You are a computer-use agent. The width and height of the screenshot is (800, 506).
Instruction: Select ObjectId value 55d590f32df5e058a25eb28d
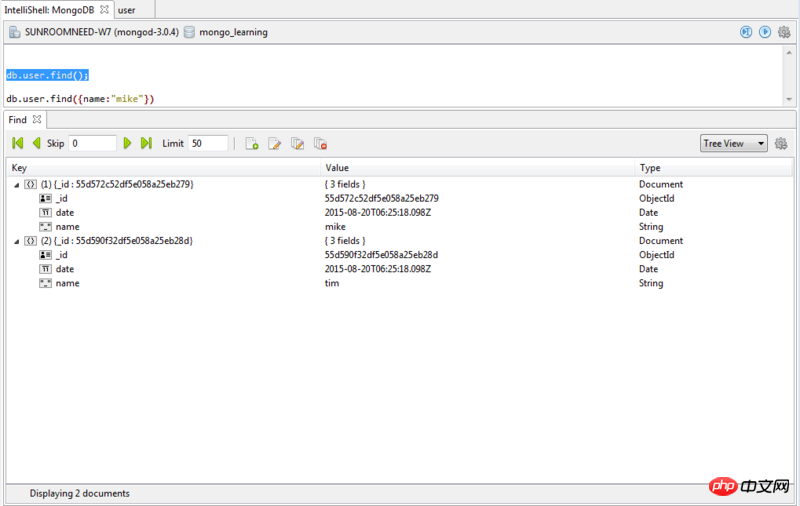click(x=381, y=255)
